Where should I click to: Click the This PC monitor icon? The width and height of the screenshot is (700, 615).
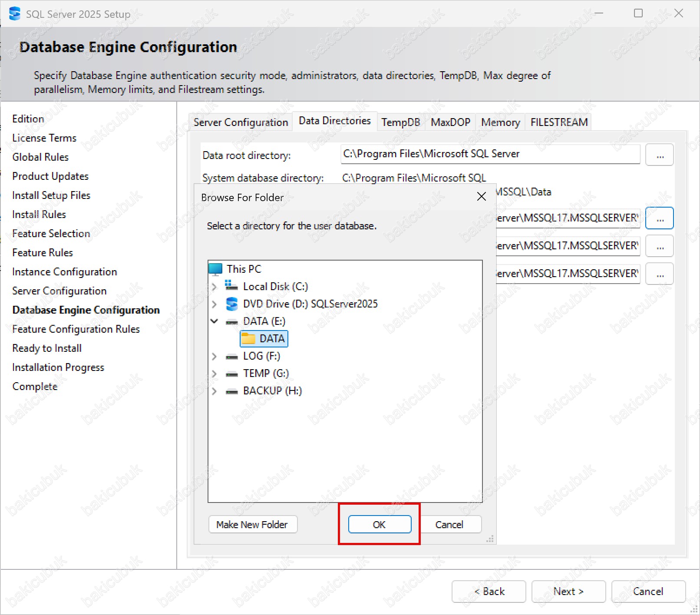[x=216, y=269]
